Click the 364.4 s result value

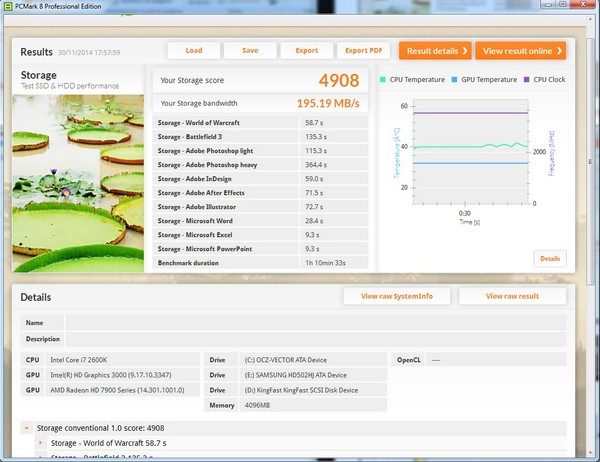coord(316,165)
